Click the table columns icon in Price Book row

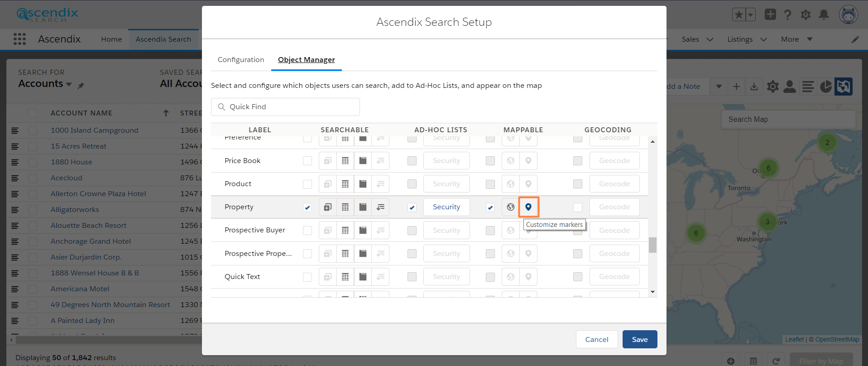[x=345, y=161]
